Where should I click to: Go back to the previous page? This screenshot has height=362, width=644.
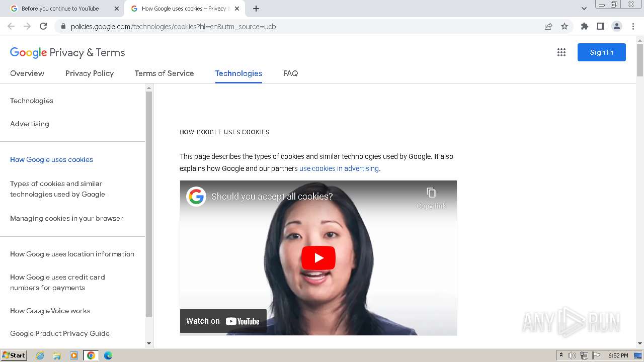pos(11,26)
